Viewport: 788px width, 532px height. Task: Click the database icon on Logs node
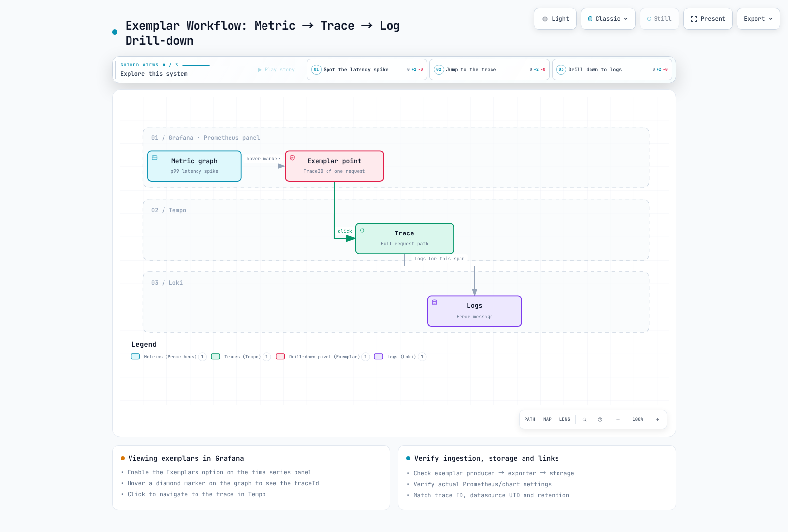[x=435, y=302]
